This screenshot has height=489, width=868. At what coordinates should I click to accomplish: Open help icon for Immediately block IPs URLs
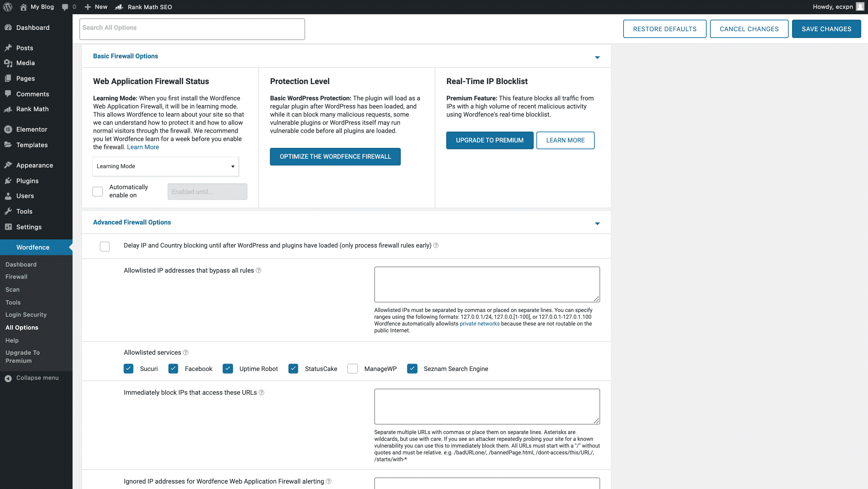(261, 392)
